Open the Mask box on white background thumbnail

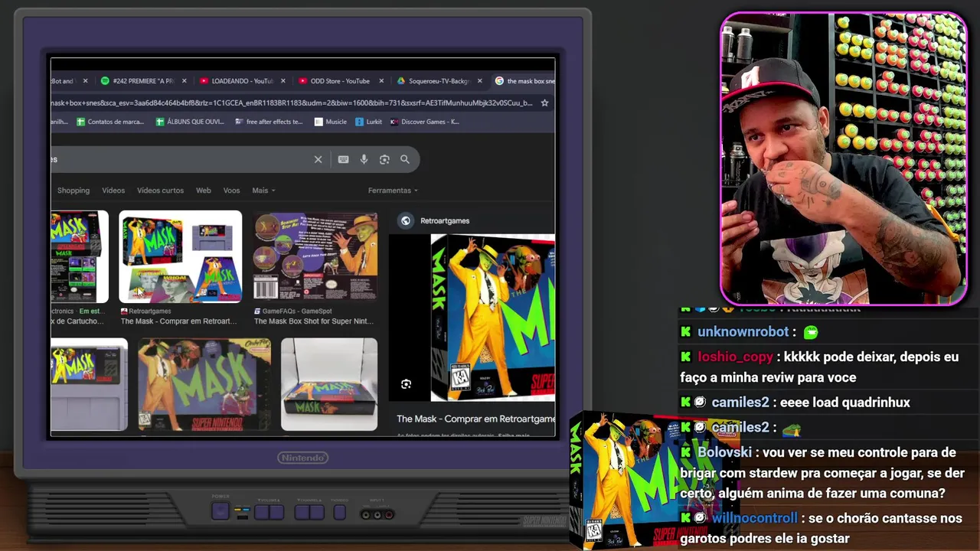click(329, 384)
